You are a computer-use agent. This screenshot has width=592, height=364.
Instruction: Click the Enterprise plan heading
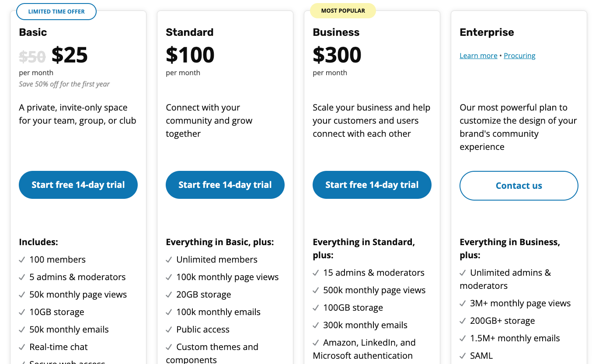[x=487, y=32]
